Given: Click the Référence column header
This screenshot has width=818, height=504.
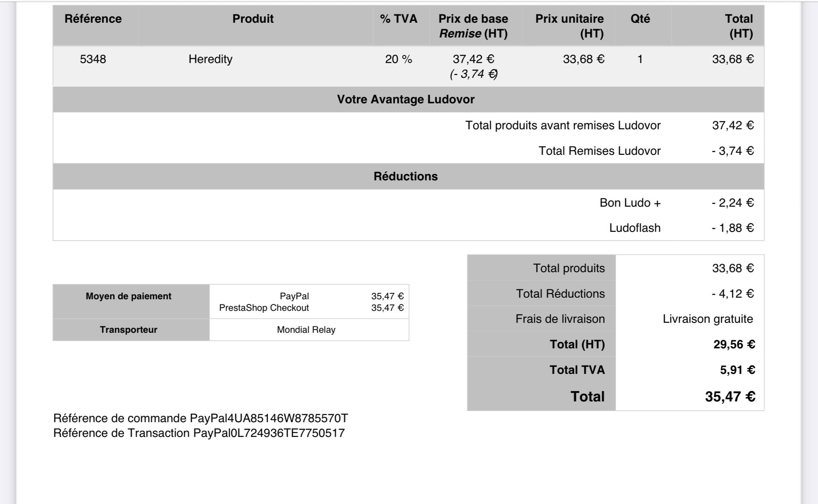Looking at the screenshot, I should (93, 19).
